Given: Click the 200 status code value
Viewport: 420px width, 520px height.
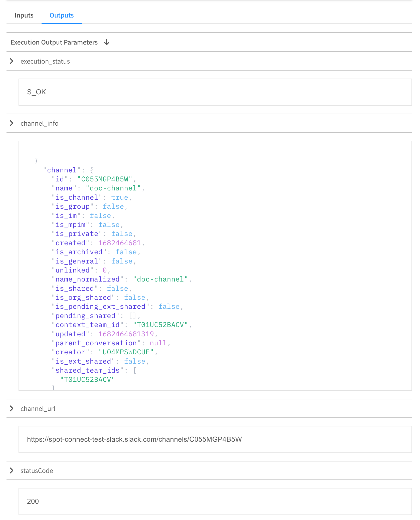Looking at the screenshot, I should pos(33,501).
